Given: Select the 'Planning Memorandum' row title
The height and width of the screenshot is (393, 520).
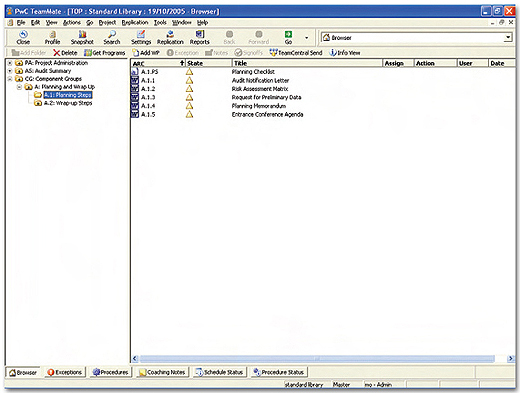Looking at the screenshot, I should click(259, 106).
